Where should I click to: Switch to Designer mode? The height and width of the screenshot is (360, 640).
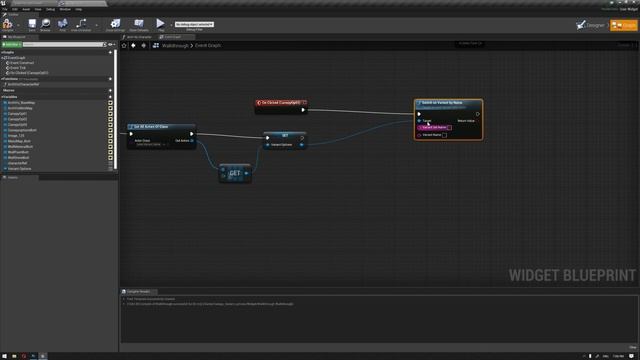tap(590, 25)
